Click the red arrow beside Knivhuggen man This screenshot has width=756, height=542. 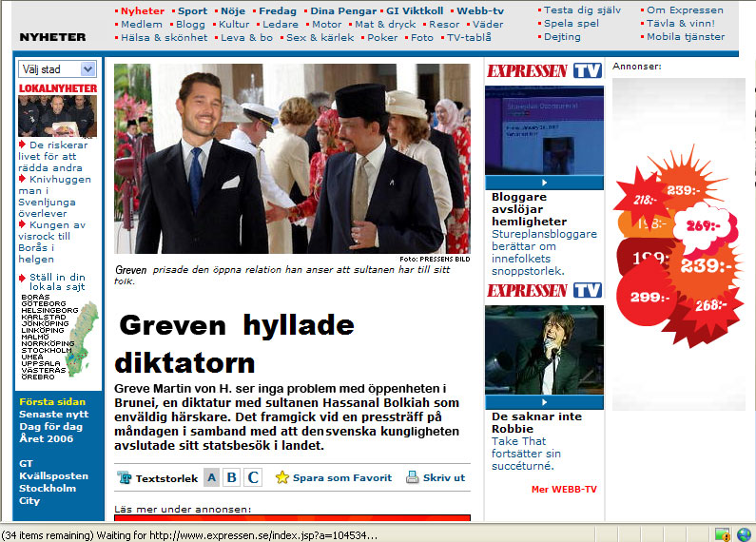pos(22,179)
